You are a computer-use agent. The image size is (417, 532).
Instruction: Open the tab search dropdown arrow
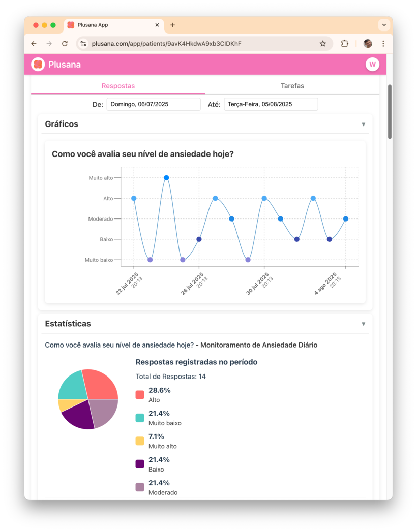[x=384, y=25]
